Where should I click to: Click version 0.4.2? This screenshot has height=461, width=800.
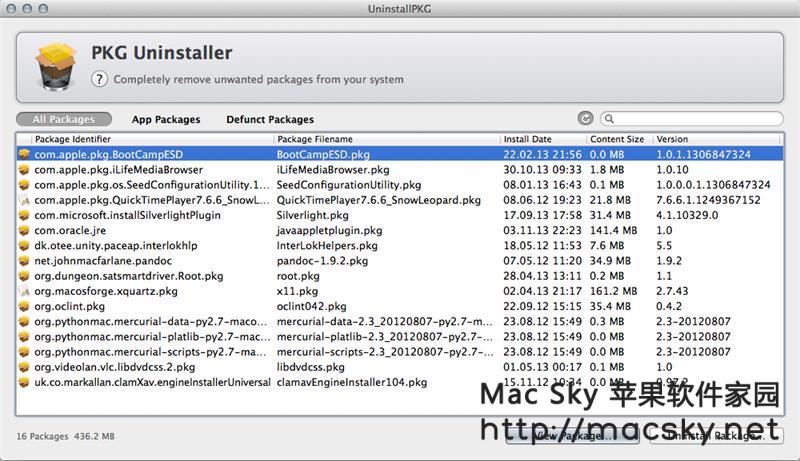(x=669, y=306)
